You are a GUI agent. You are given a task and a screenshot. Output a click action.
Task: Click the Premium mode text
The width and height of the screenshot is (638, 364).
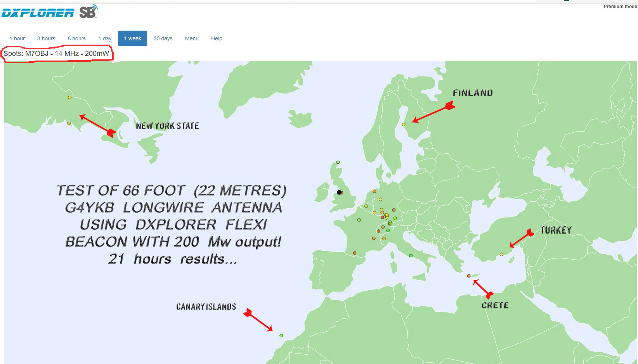(x=620, y=7)
